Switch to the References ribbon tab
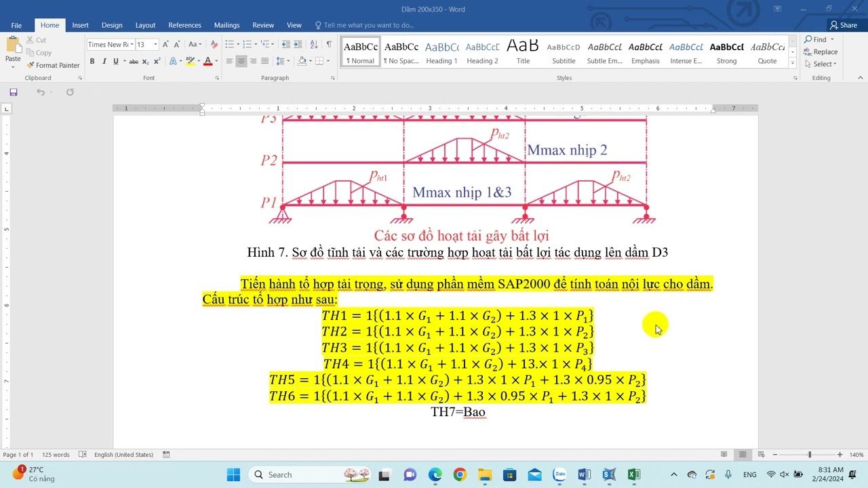Viewport: 868px width, 488px height. pyautogui.click(x=184, y=25)
